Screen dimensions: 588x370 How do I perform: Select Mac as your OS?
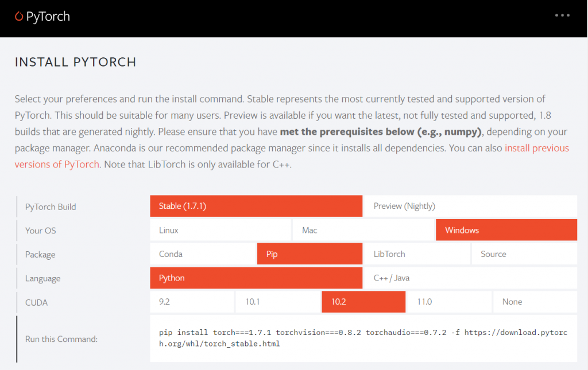pyautogui.click(x=363, y=229)
